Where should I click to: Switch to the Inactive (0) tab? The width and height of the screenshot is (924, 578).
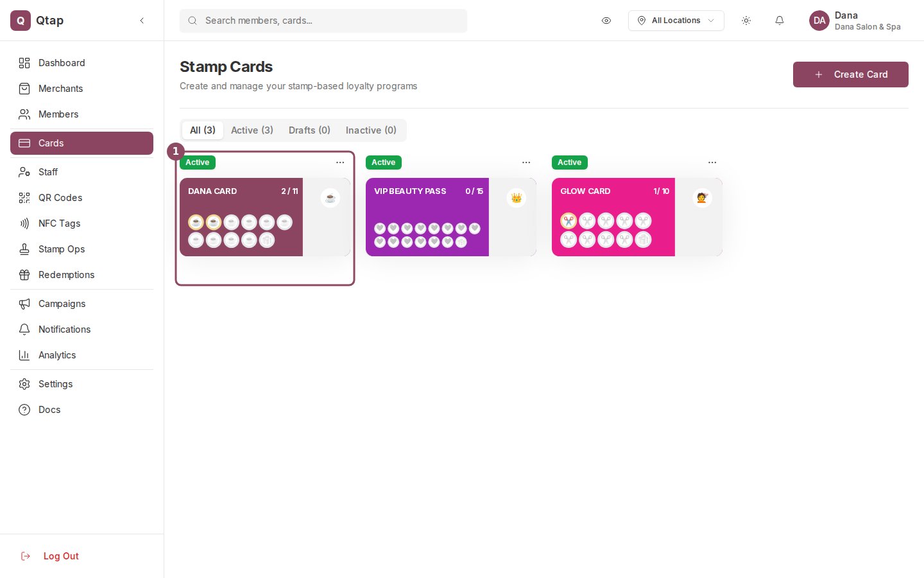(371, 130)
